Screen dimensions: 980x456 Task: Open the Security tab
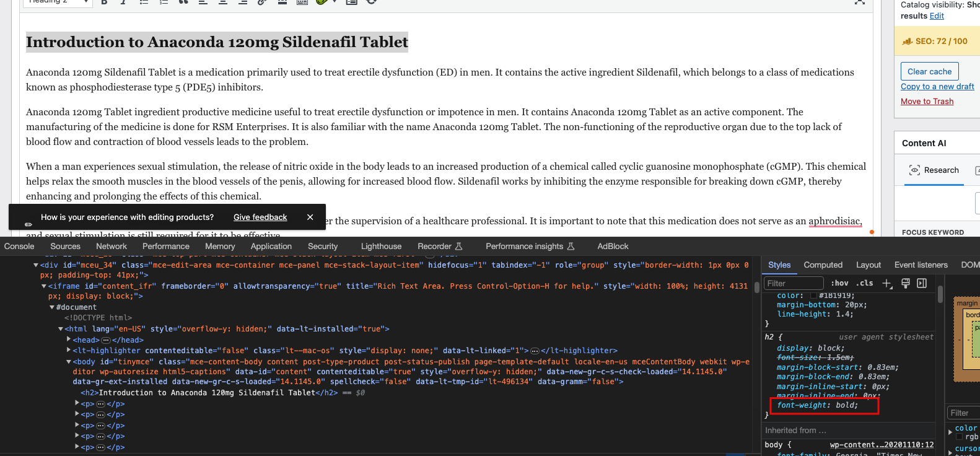[x=323, y=246]
